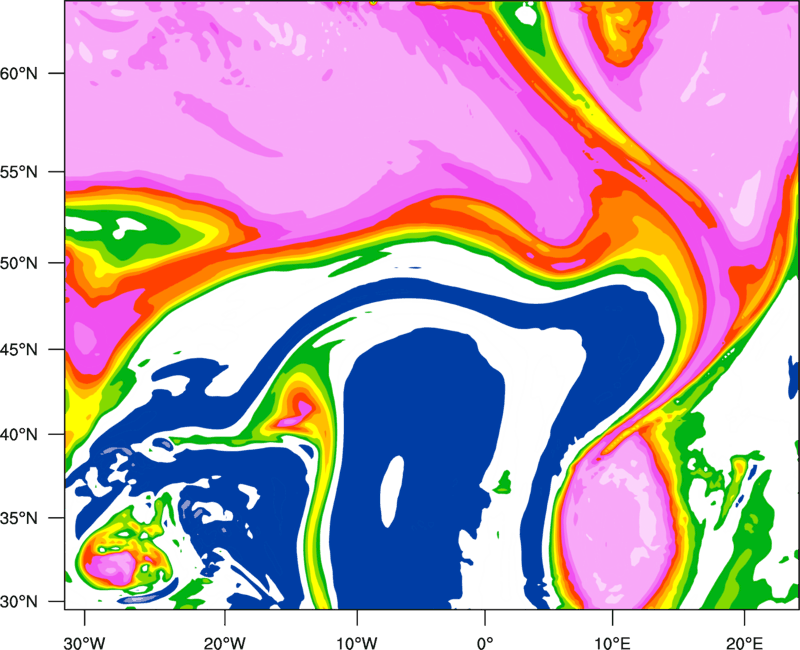The width and height of the screenshot is (800, 650).
Task: Click the 45°N latitude label
Action: 19,350
